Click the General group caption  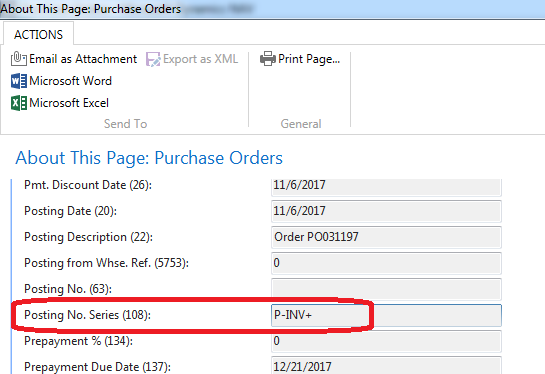click(x=301, y=124)
